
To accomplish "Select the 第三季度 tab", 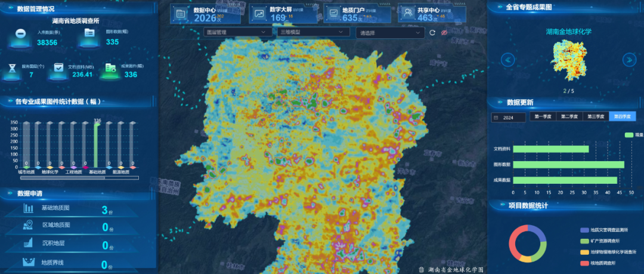I will [596, 117].
